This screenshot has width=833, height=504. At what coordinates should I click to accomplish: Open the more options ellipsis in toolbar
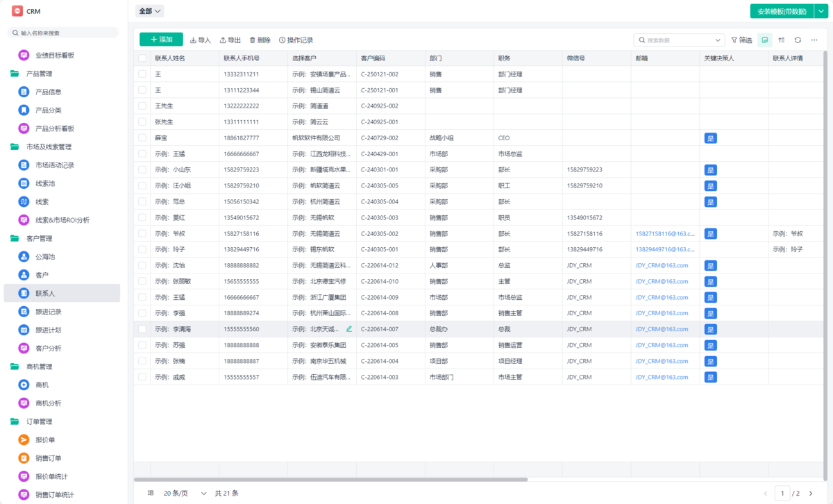[x=814, y=40]
